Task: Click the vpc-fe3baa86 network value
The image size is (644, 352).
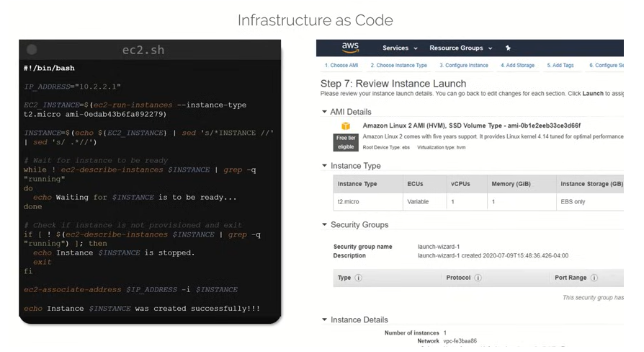Action: pyautogui.click(x=460, y=341)
